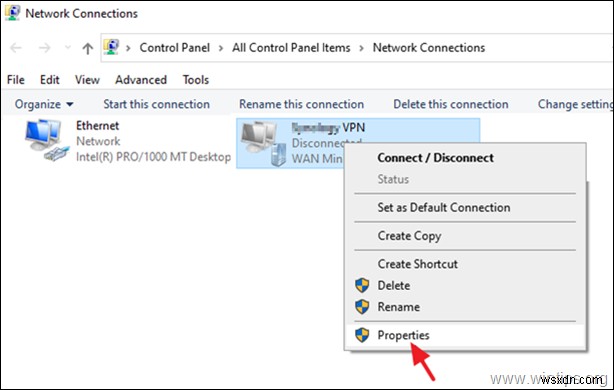Image resolution: width=614 pixels, height=390 pixels.
Task: Click Intel(R) PRO/1000 MT Desktop text
Action: (154, 157)
